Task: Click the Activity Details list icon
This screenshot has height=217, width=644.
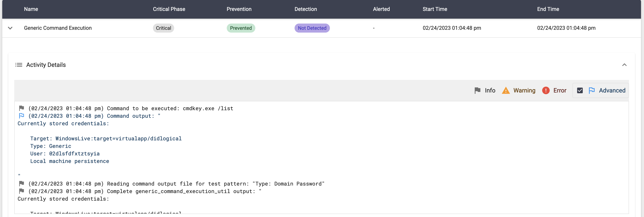Action: click(19, 65)
